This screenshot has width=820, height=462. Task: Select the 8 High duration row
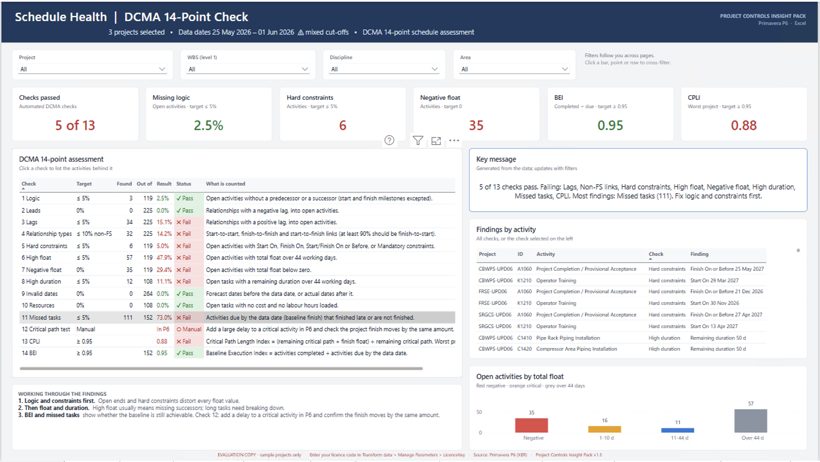click(237, 281)
